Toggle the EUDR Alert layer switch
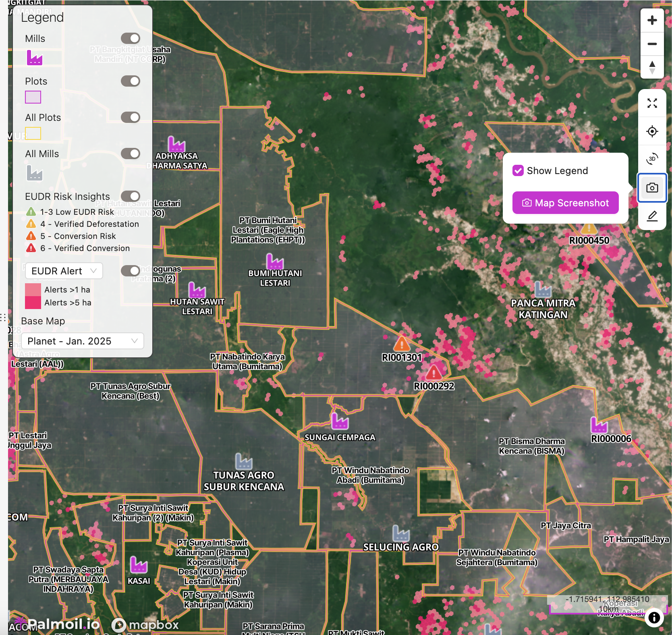 131,271
